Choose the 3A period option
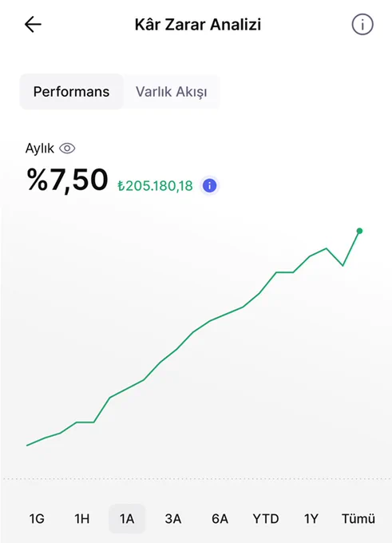This screenshot has height=543, width=392. point(172,519)
